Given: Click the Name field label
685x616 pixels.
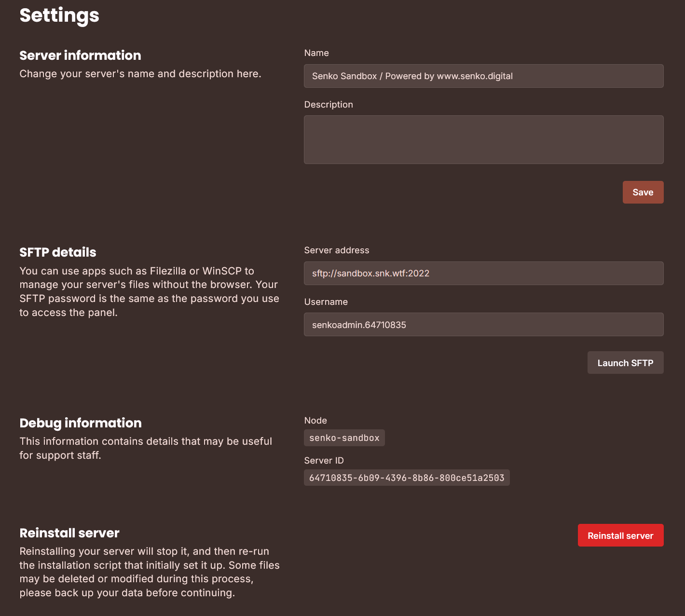Looking at the screenshot, I should (x=316, y=53).
